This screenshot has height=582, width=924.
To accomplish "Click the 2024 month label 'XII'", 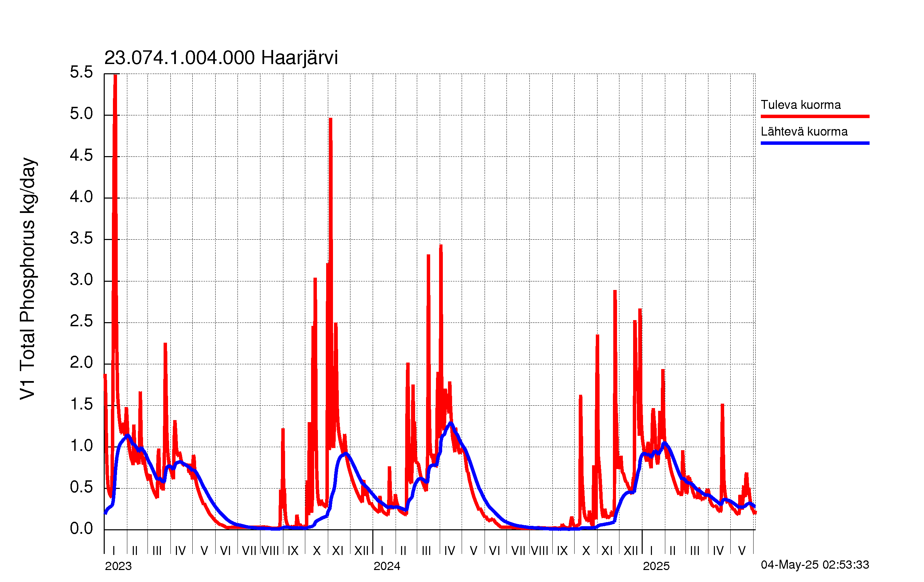I will [x=631, y=551].
